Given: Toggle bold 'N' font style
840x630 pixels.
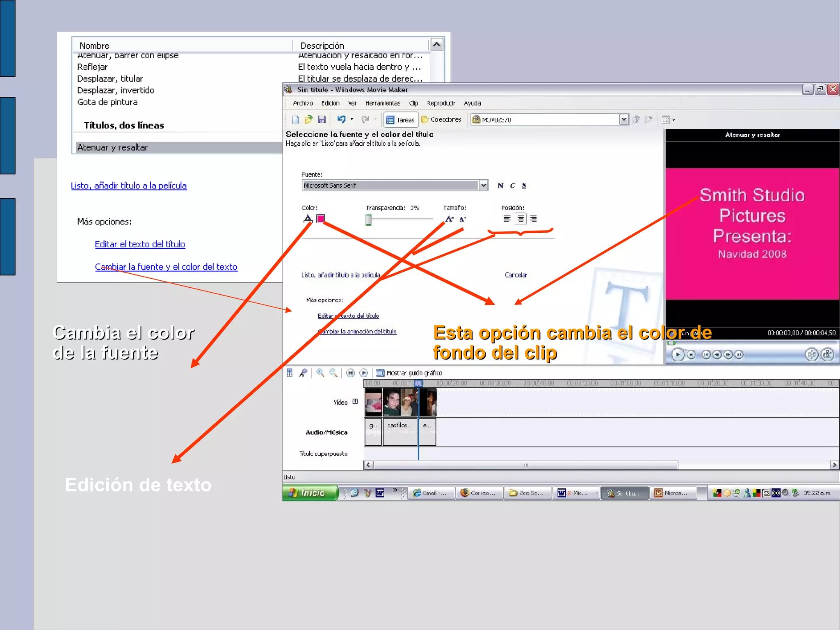Looking at the screenshot, I should 500,186.
